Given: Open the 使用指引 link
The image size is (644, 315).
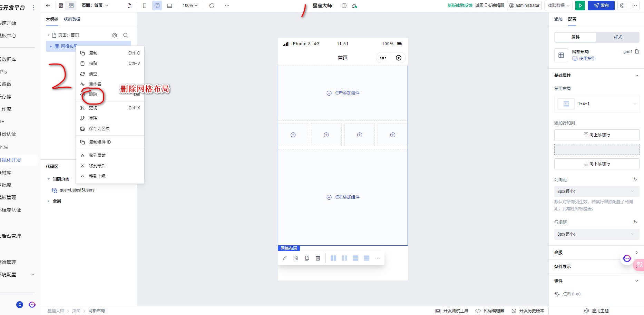Looking at the screenshot, I should pyautogui.click(x=584, y=59).
